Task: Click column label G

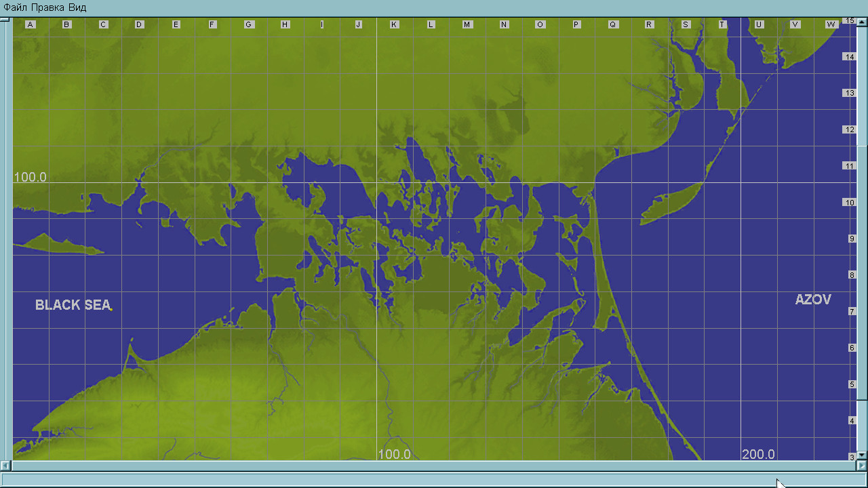Action: [x=249, y=24]
